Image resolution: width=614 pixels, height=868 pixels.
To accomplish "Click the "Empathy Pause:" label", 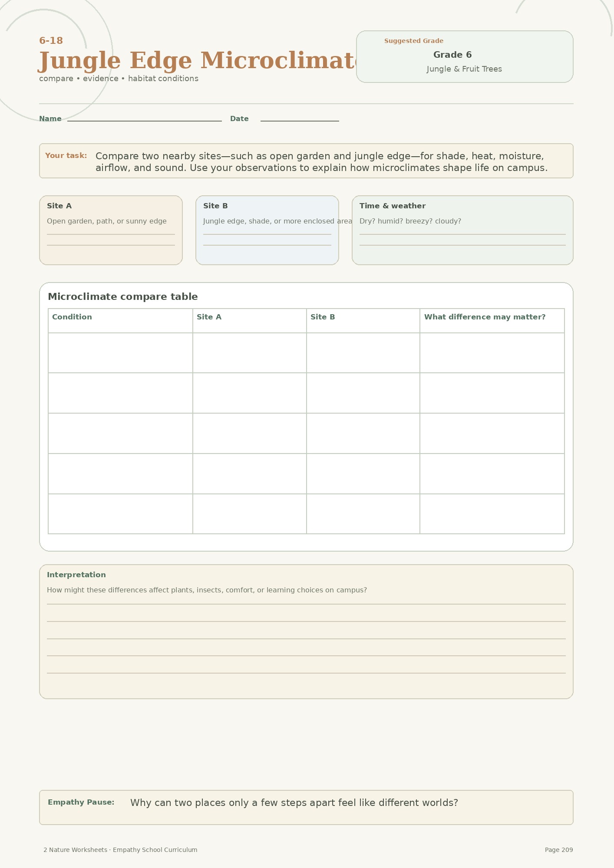I will [81, 802].
